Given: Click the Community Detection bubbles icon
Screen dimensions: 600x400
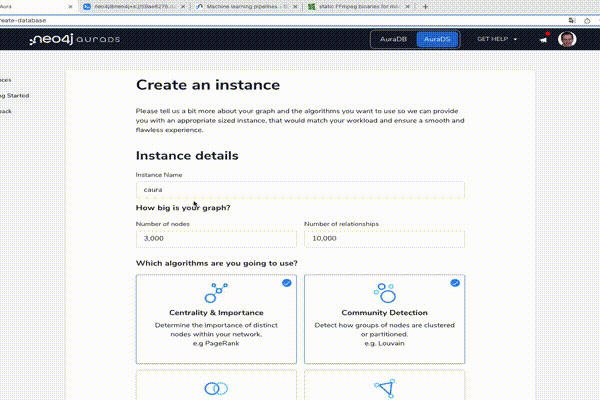Looking at the screenshot, I should tap(385, 293).
